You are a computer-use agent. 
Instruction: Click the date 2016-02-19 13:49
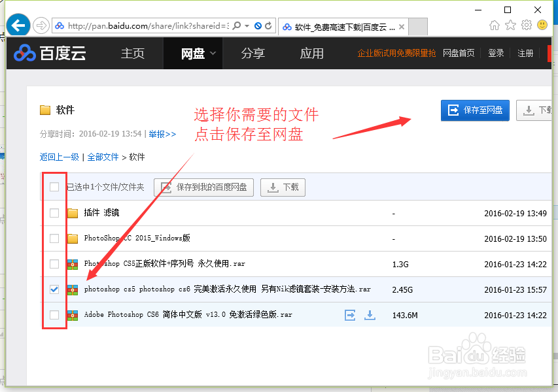[515, 213]
